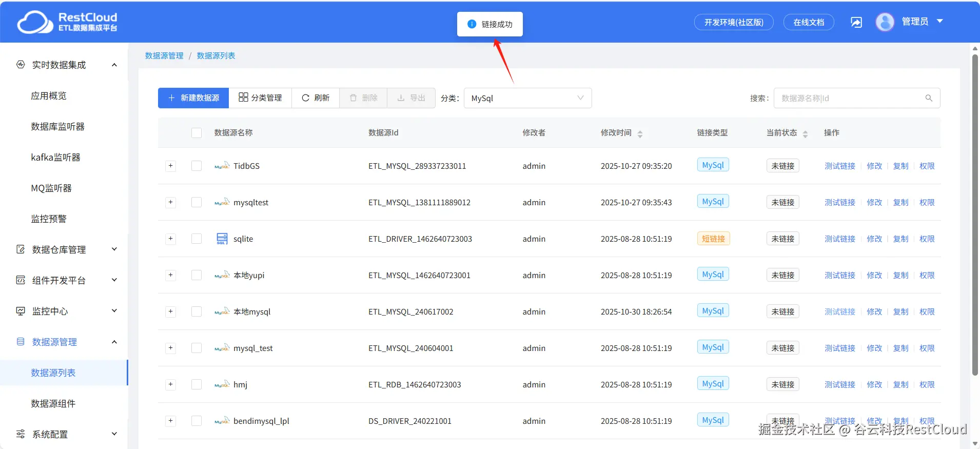Open the 分类 MySql dropdown
The image size is (980, 449).
tap(527, 98)
